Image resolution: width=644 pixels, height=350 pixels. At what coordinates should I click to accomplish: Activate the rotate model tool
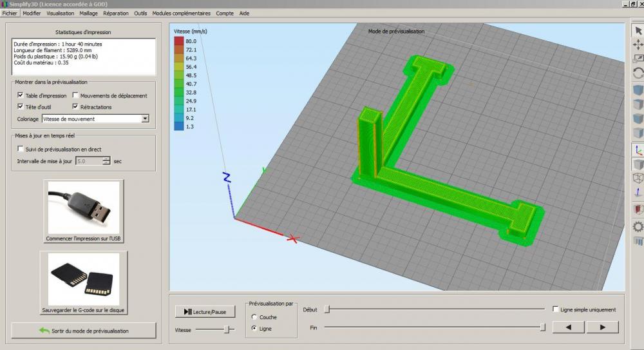(638, 73)
